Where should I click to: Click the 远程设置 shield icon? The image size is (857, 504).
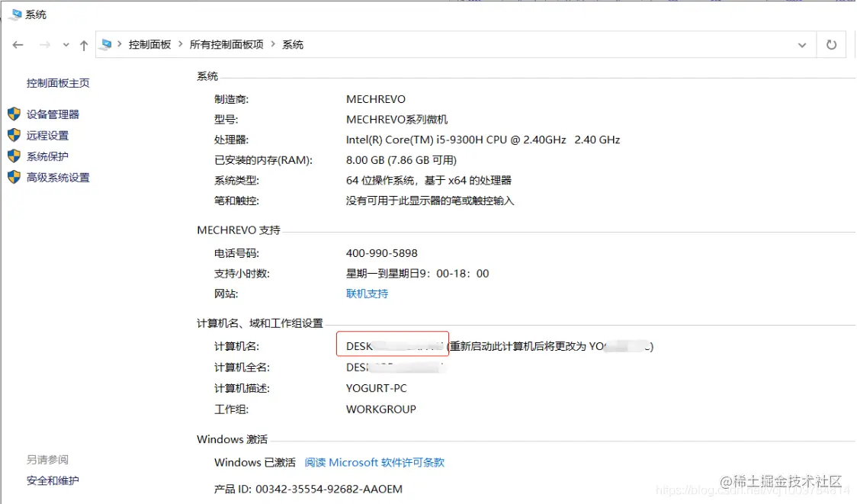[x=14, y=135]
